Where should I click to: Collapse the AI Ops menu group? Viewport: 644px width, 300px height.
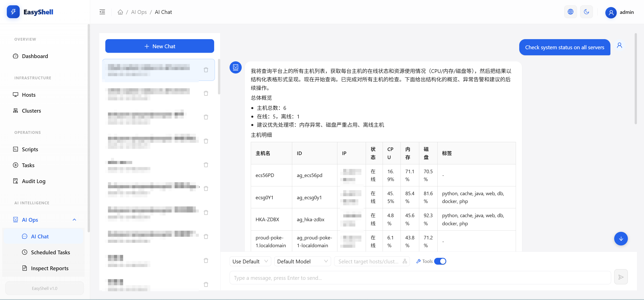click(74, 220)
